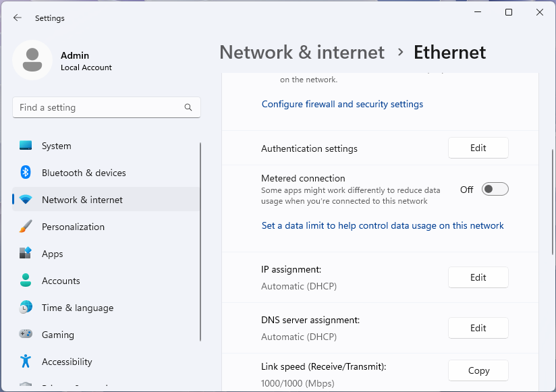Edit the DNS server assignment
This screenshot has height=392, width=556.
tap(478, 328)
